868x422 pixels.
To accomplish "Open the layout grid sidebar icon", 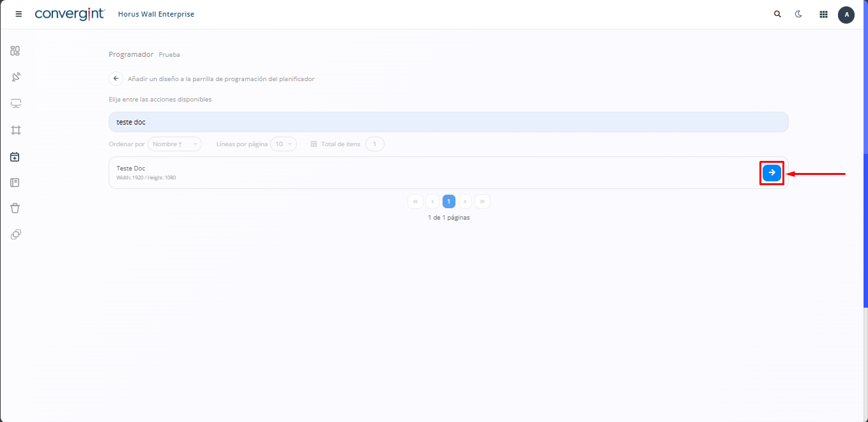I will click(15, 130).
